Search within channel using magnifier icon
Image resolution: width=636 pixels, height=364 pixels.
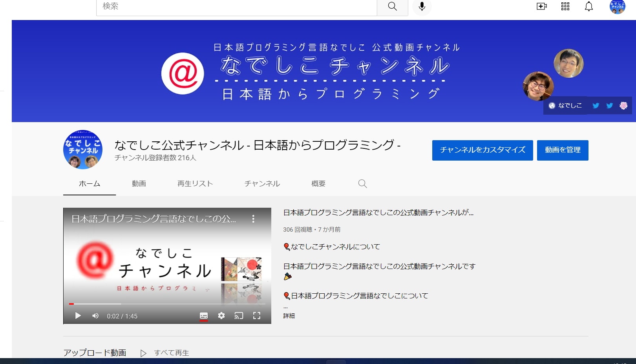[362, 184]
